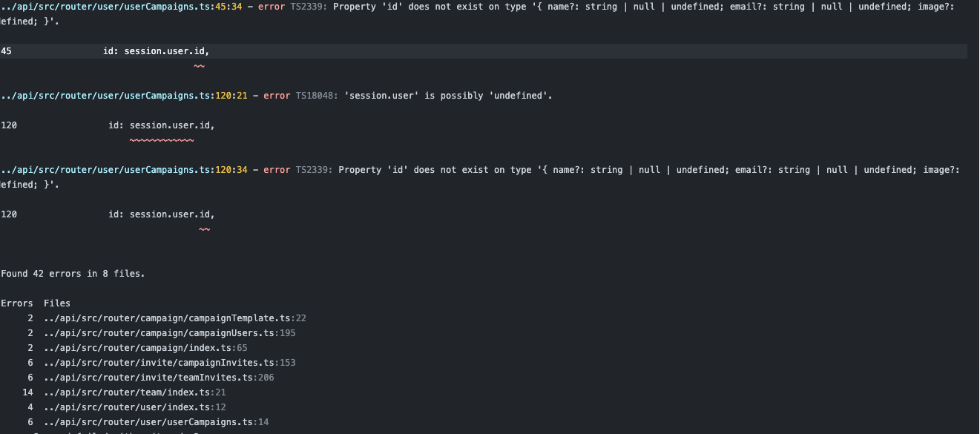Screen dimensions: 980x434
Task: Click the TS2339 code in the 45:34 error
Action: pyautogui.click(x=312, y=7)
